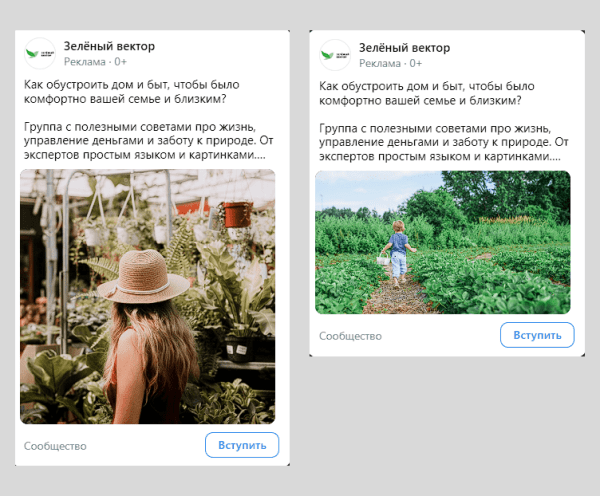The image size is (600, 496).
Task: Click 'Как обустроить дом' paragraph in right ad
Action: coord(435,93)
